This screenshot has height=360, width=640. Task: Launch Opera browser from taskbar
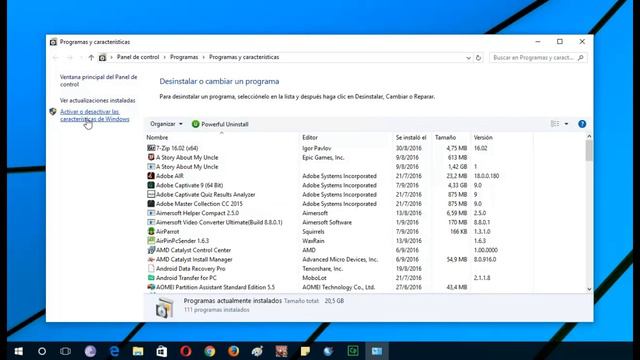pyautogui.click(x=186, y=351)
